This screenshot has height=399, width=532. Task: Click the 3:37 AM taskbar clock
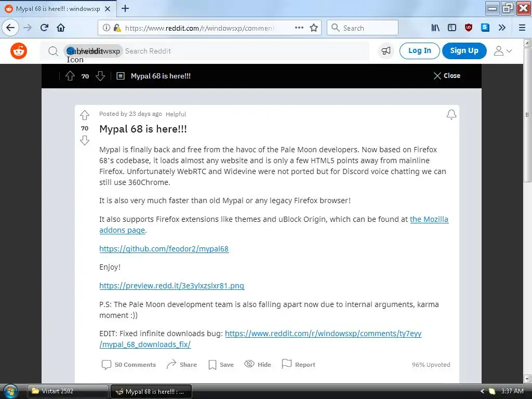pos(512,391)
